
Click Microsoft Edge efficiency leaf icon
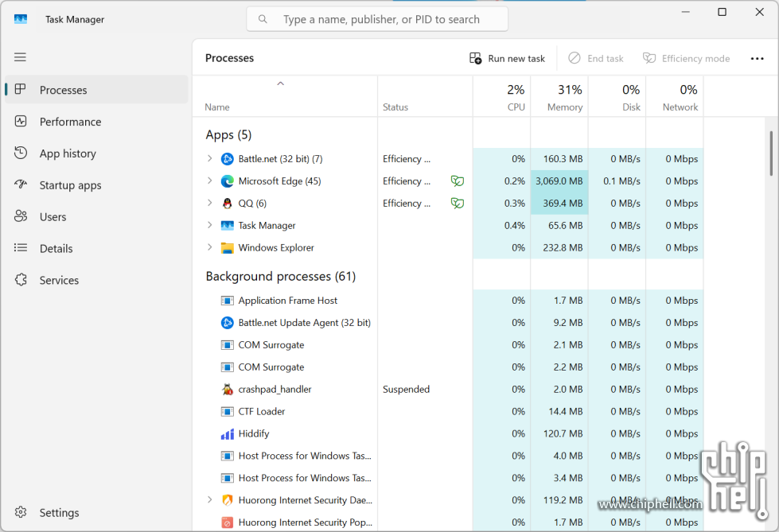tap(457, 181)
